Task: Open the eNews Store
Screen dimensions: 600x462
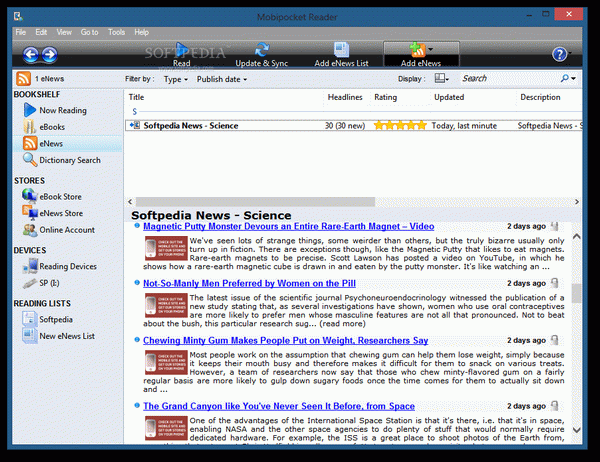Action: (53, 213)
